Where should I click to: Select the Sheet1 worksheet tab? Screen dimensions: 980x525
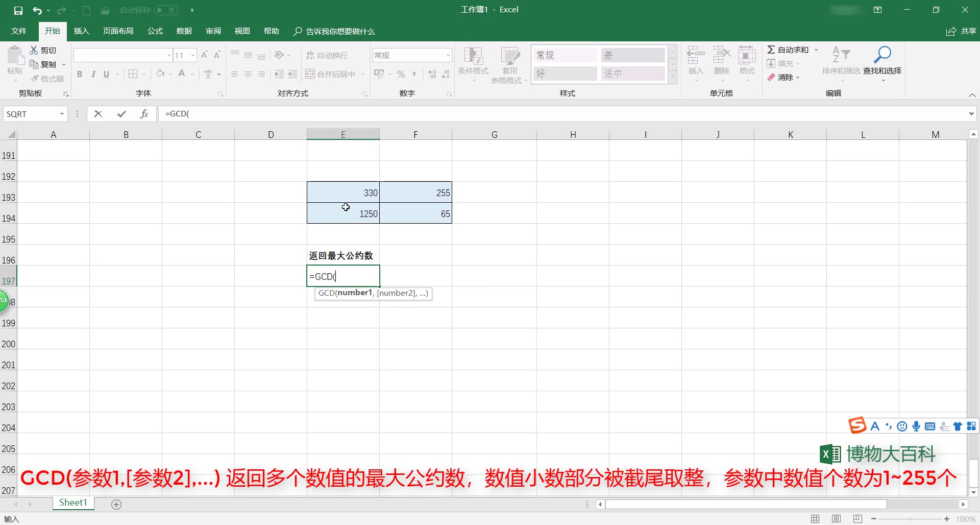pos(72,503)
